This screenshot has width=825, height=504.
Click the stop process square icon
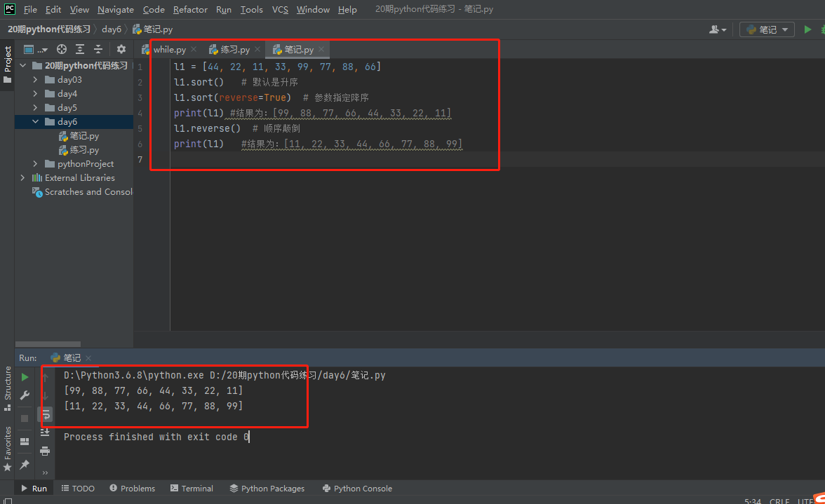pyautogui.click(x=25, y=418)
